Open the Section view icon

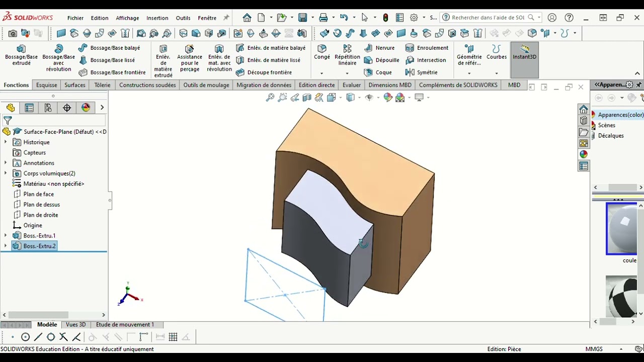307,98
